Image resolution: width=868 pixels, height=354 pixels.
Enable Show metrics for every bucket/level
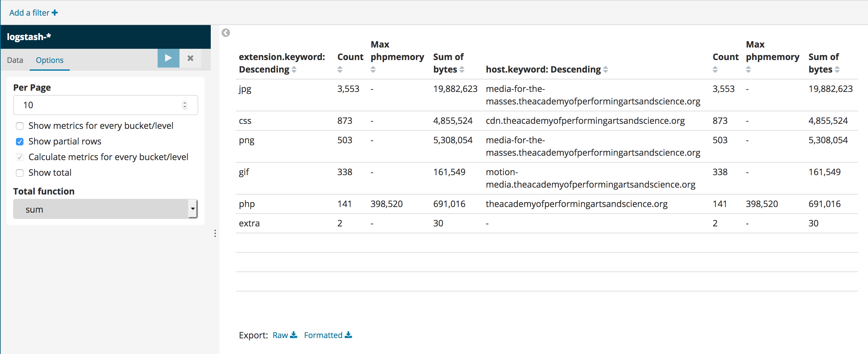point(20,126)
